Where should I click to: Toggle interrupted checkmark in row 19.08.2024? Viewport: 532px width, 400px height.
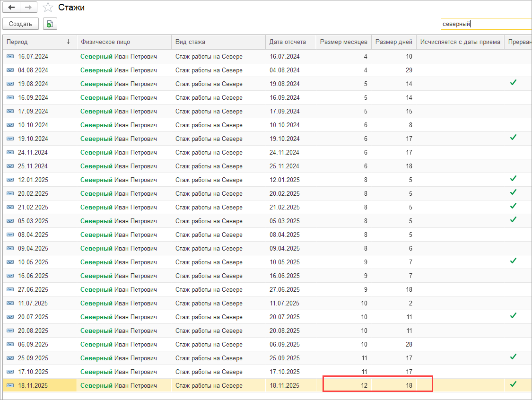pyautogui.click(x=513, y=83)
